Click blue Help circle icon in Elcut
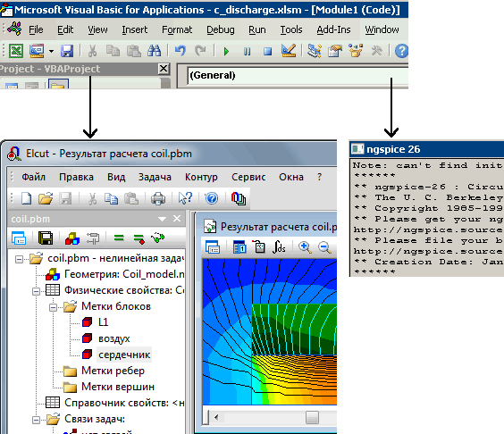 212,198
